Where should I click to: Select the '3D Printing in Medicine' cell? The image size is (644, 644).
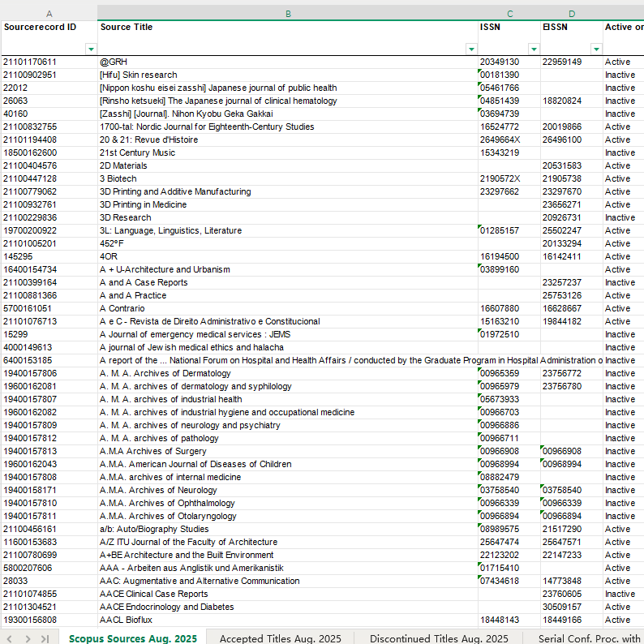(143, 204)
